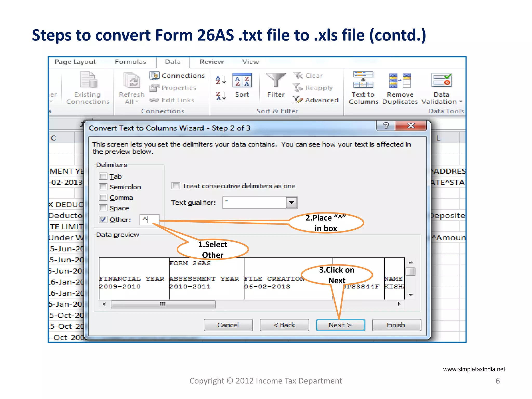The width and height of the screenshot is (532, 399).
Task: Uncheck the Other delimiter checkbox
Action: (x=103, y=220)
